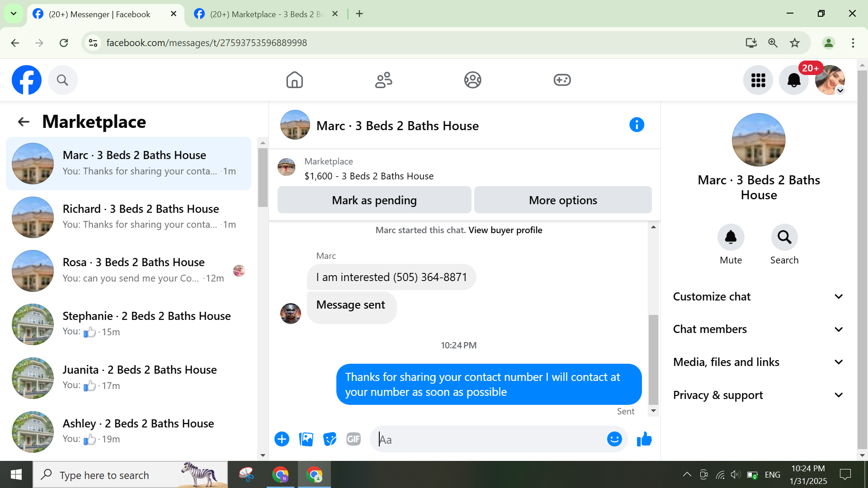Viewport: 868px width, 488px height.
Task: Open the Facebook menu grid icon
Action: [758, 80]
